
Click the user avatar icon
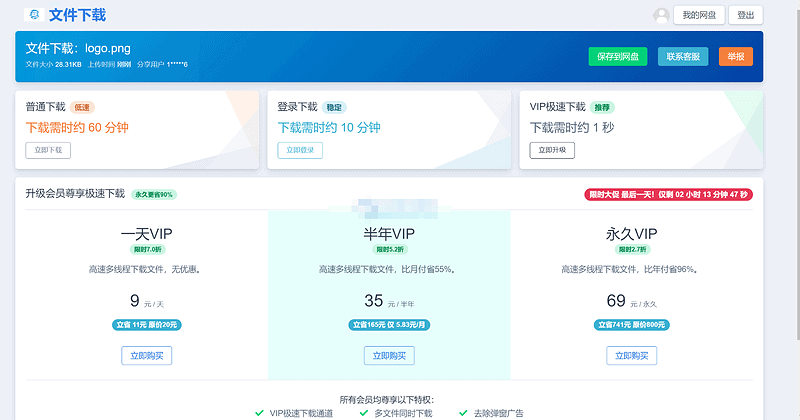[x=661, y=15]
